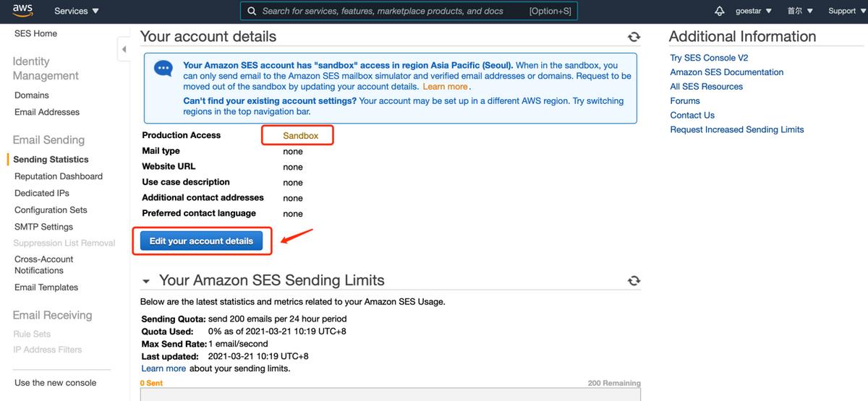Open Domains under Identity Management
The width and height of the screenshot is (868, 401).
pos(32,95)
